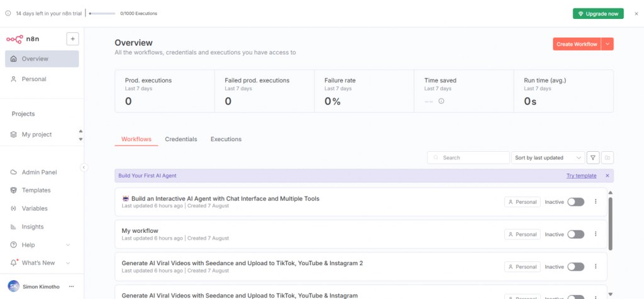Go to Overview in the sidebar
This screenshot has width=644, height=299.
[x=42, y=59]
